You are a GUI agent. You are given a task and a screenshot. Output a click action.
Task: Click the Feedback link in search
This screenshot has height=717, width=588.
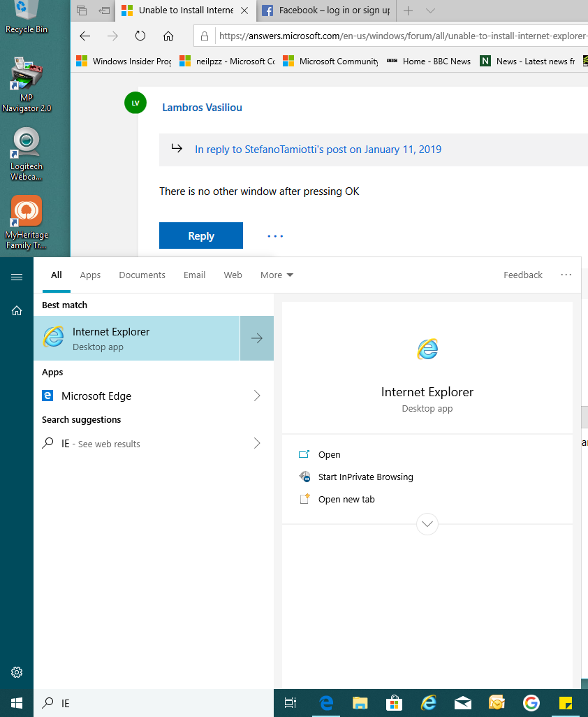tap(522, 275)
